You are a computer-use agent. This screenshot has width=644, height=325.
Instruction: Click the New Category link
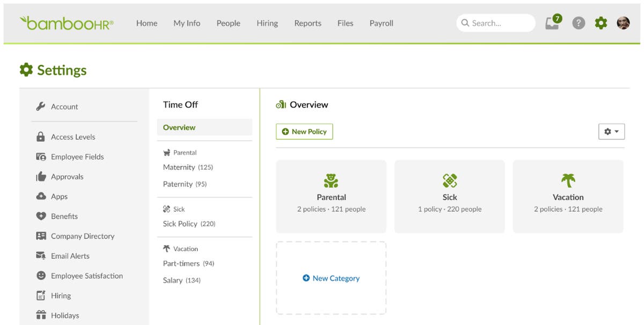[x=331, y=278]
